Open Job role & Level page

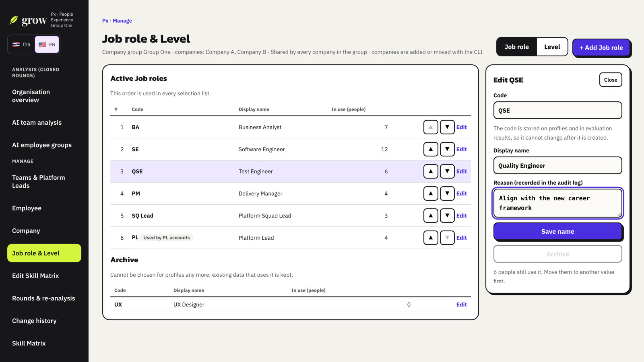(44, 253)
